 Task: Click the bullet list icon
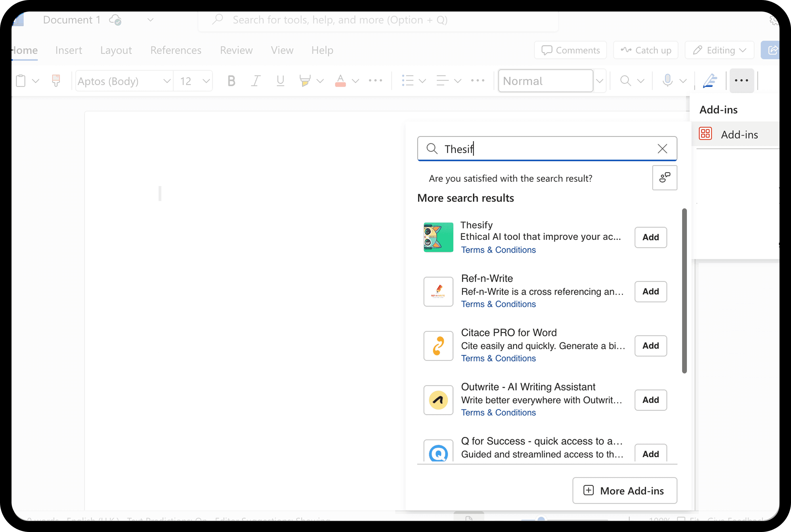coord(408,81)
